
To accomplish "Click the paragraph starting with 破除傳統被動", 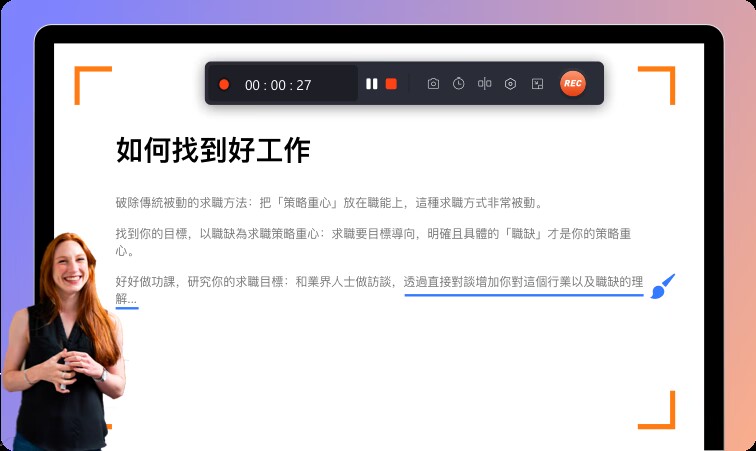I will pos(328,202).
